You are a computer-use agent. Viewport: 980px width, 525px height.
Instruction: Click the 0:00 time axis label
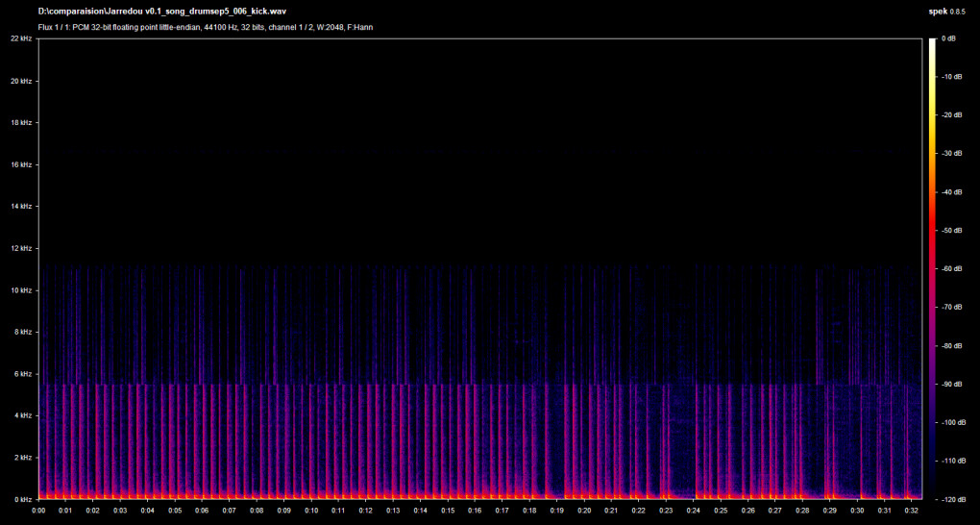pyautogui.click(x=38, y=511)
